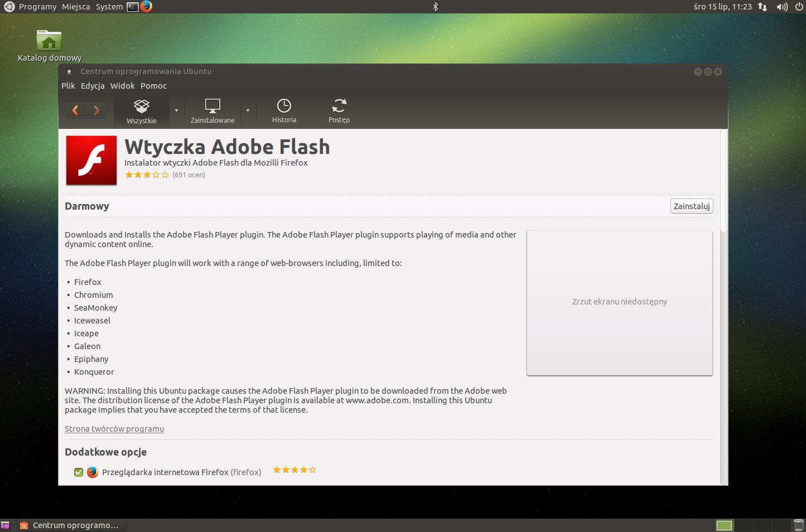The width and height of the screenshot is (806, 532).
Task: Select Centrum oprogramo... taskbar button
Action: (x=70, y=525)
